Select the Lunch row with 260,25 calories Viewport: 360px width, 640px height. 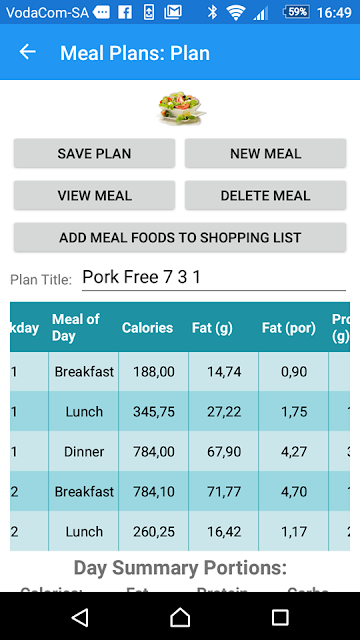point(180,531)
